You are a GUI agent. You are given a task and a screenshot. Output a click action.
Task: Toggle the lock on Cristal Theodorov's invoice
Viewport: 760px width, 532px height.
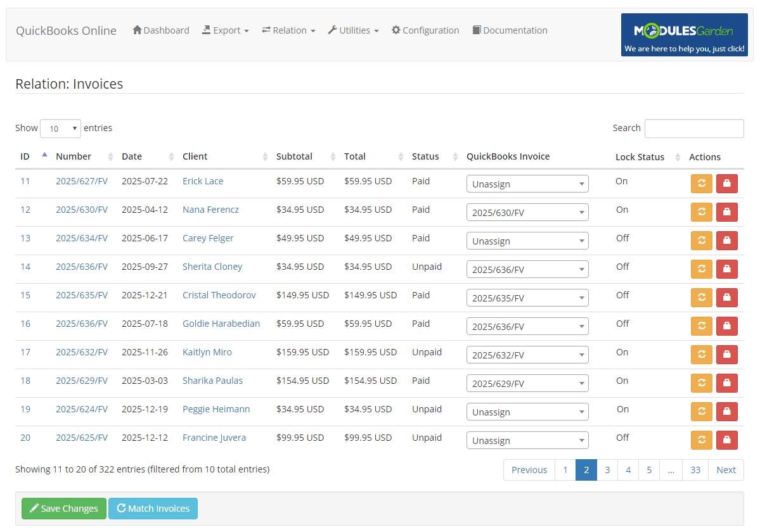[x=726, y=297]
